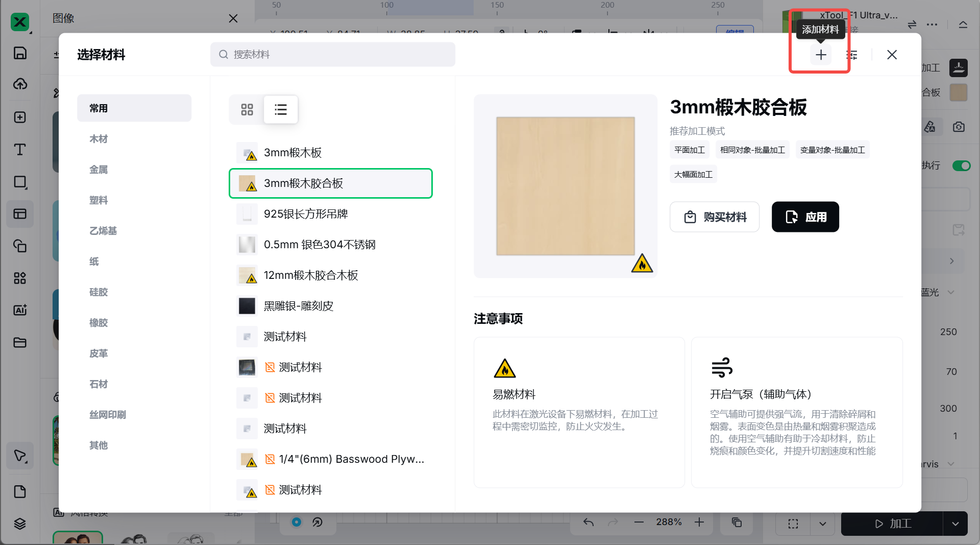980x545 pixels.
Task: Click the 购买材料 button
Action: coord(715,217)
